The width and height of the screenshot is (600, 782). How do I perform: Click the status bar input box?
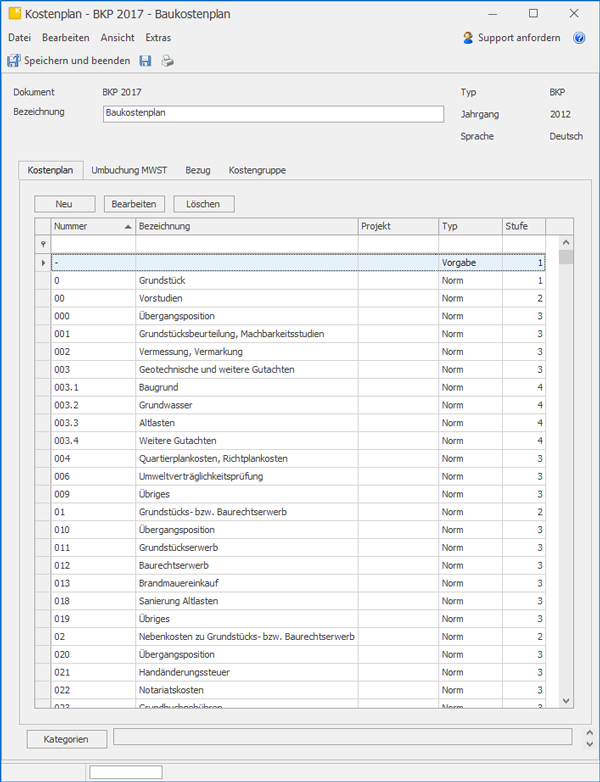click(x=126, y=772)
